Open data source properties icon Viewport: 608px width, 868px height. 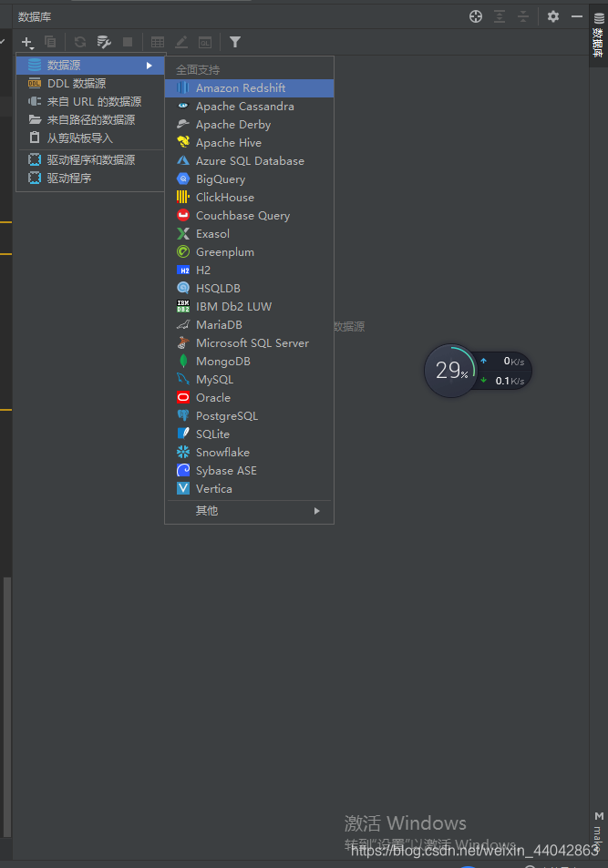(x=104, y=42)
